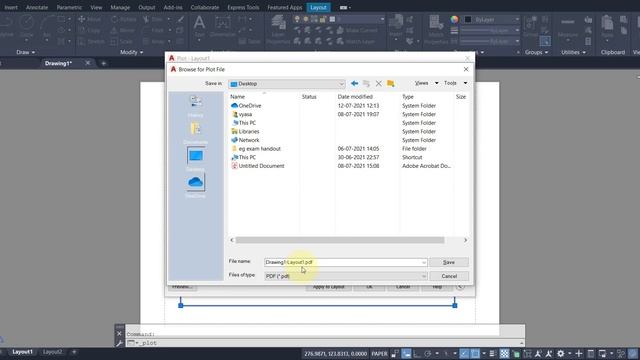Open Documents shortcut in places sidebar
The image size is (640, 360).
tap(196, 133)
